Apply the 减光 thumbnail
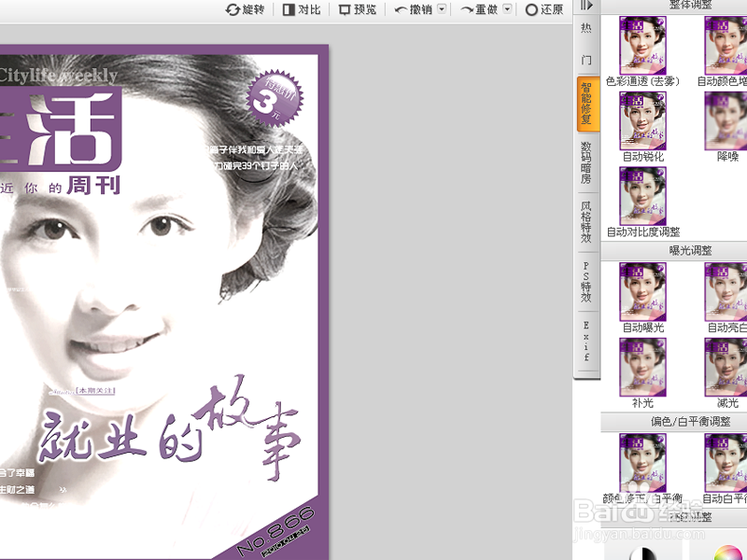Image resolution: width=747 pixels, height=560 pixels. pos(726,367)
